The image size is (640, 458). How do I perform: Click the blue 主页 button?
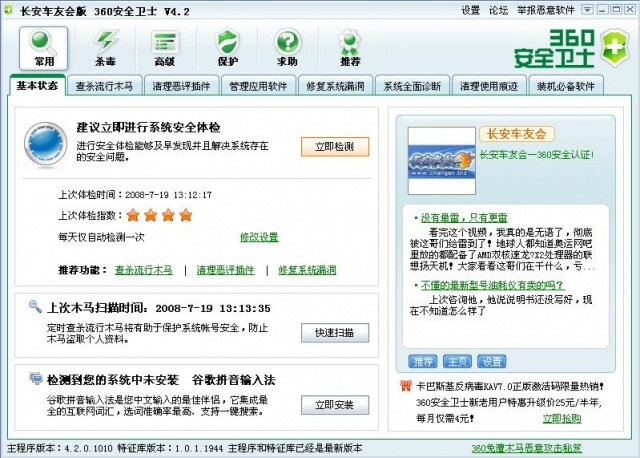(457, 361)
